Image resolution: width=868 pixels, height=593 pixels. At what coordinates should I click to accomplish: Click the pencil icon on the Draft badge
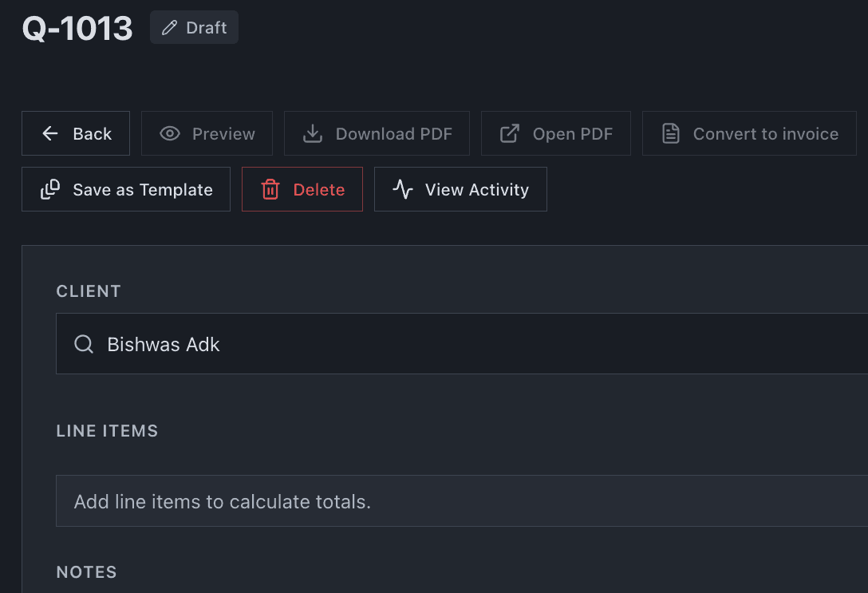[168, 26]
